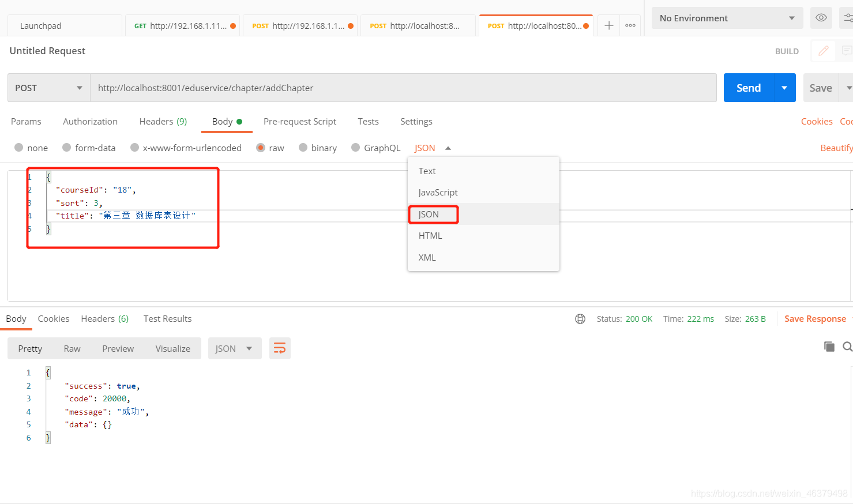Click the "success": true response line
Image resolution: width=853 pixels, height=504 pixels.
(x=102, y=386)
